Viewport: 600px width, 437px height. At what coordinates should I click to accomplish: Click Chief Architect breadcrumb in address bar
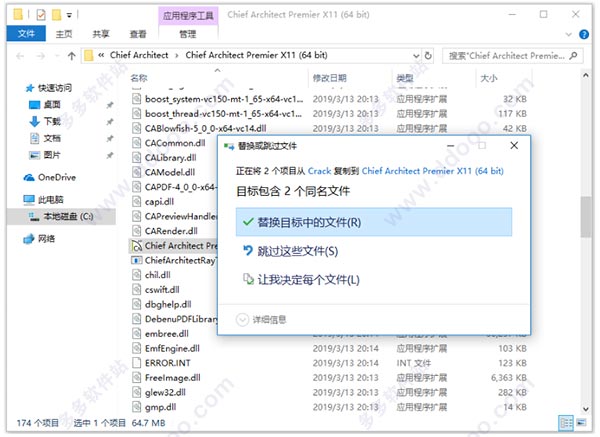(x=139, y=55)
